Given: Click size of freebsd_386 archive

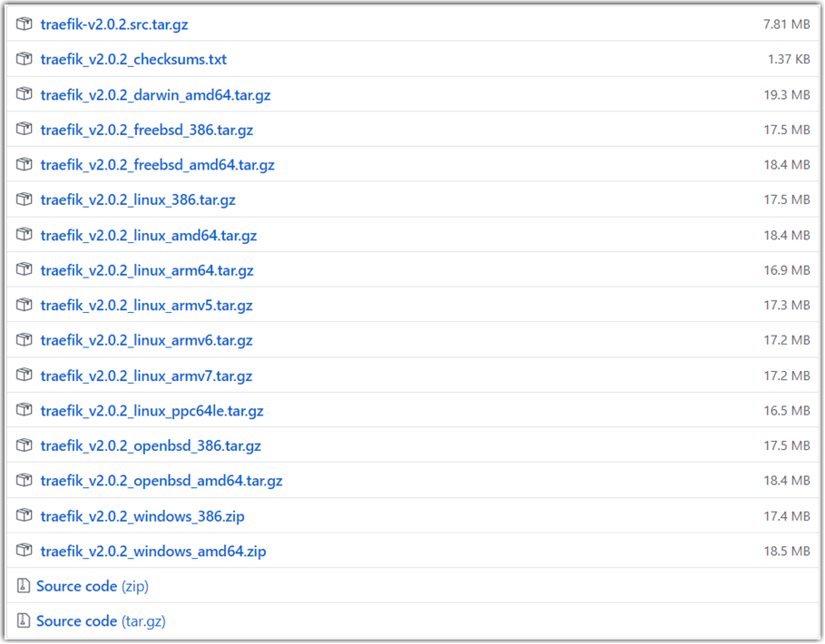Looking at the screenshot, I should pos(787,130).
